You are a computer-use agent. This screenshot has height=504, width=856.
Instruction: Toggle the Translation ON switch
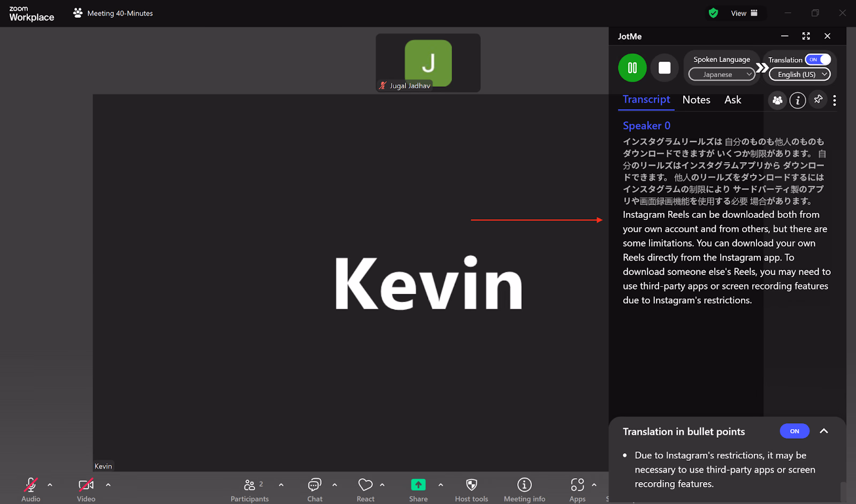pyautogui.click(x=818, y=59)
